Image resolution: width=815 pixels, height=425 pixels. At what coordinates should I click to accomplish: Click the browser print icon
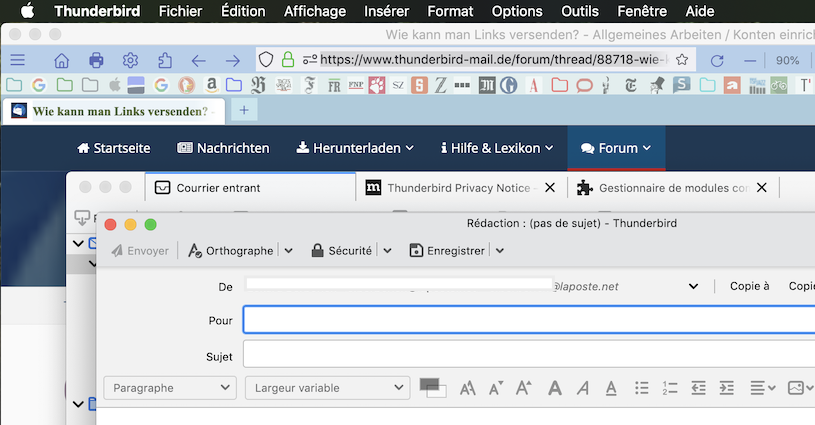(x=96, y=60)
